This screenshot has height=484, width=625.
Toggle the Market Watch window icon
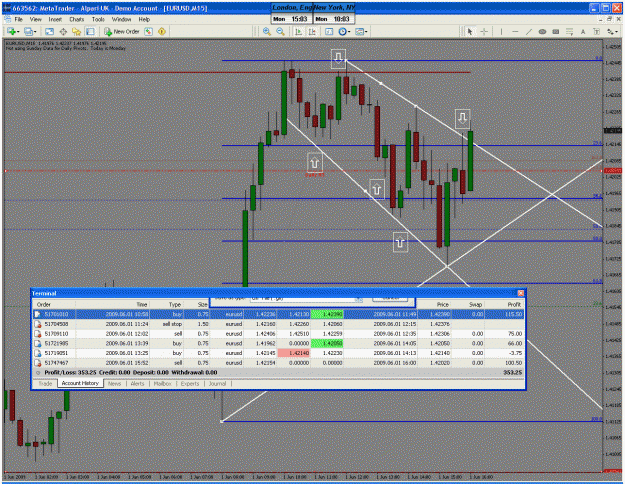point(49,31)
